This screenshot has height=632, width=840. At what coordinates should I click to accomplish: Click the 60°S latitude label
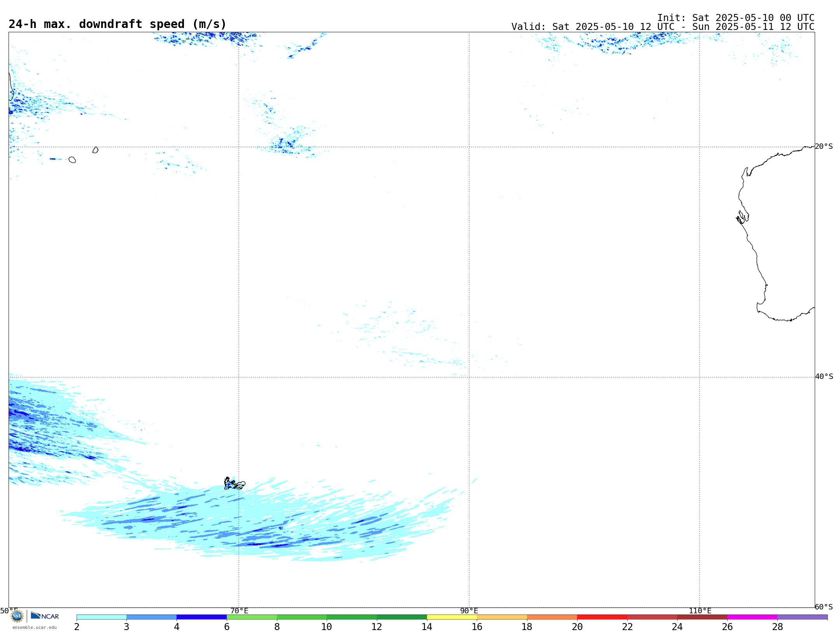[x=824, y=607]
